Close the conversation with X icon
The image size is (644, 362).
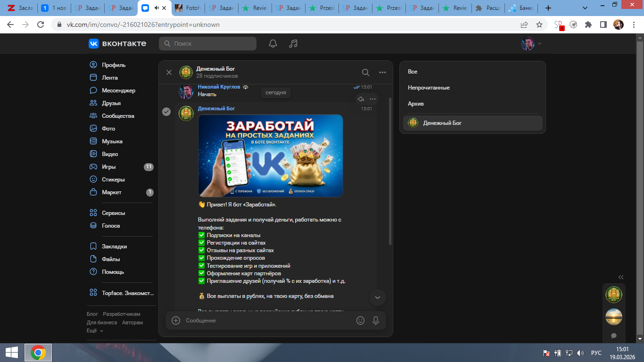click(169, 73)
